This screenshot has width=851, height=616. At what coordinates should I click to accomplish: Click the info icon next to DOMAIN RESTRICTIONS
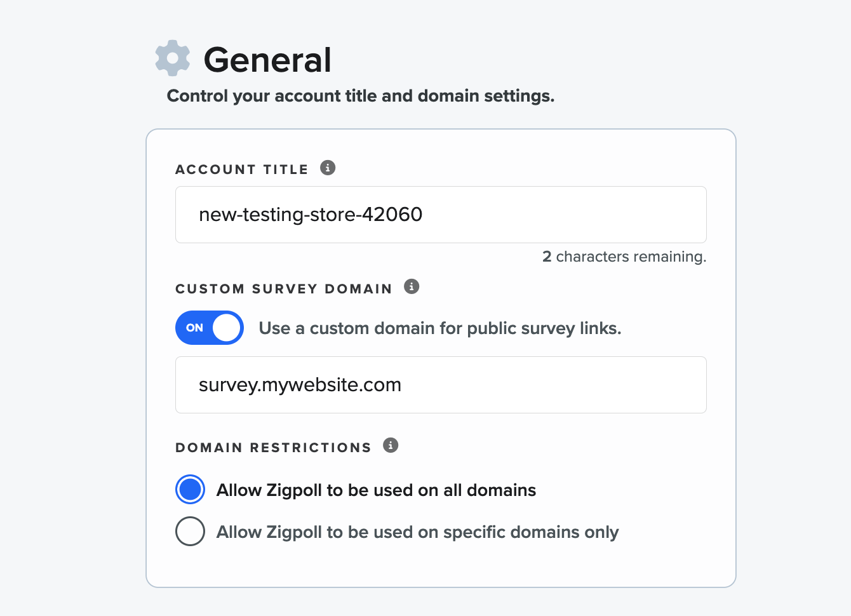391,445
